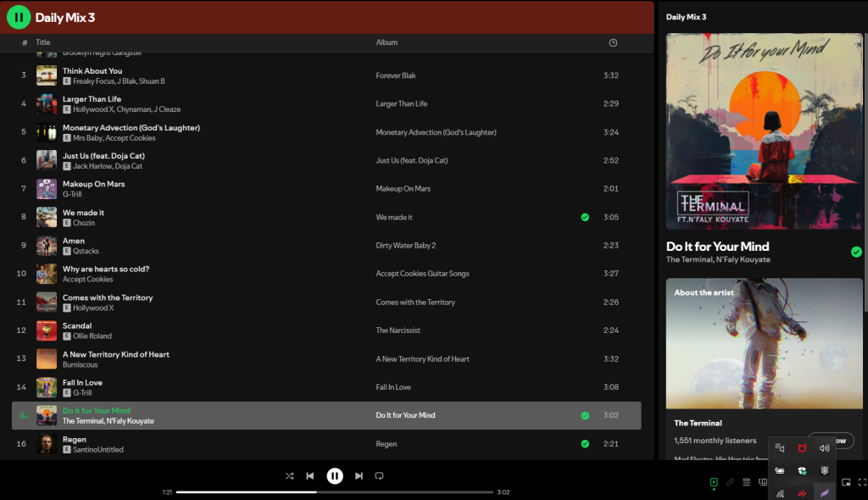
Task: Click the # column header
Action: (25, 42)
